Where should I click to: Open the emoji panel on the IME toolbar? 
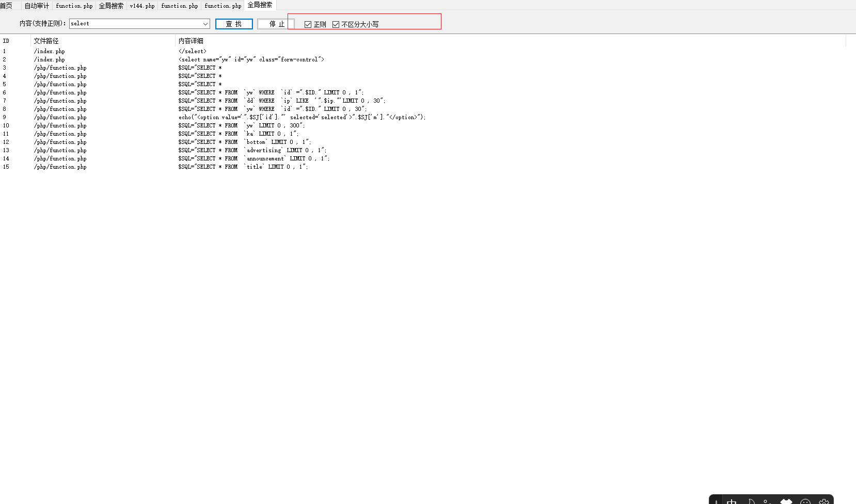point(805,500)
